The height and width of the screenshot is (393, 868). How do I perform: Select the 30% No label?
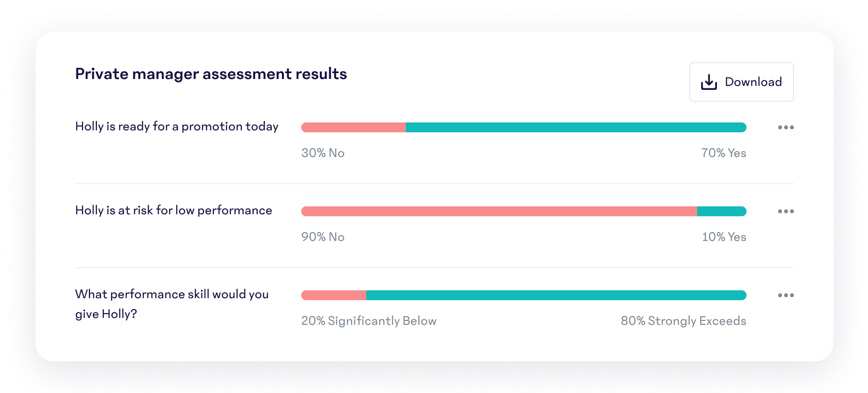(x=322, y=153)
